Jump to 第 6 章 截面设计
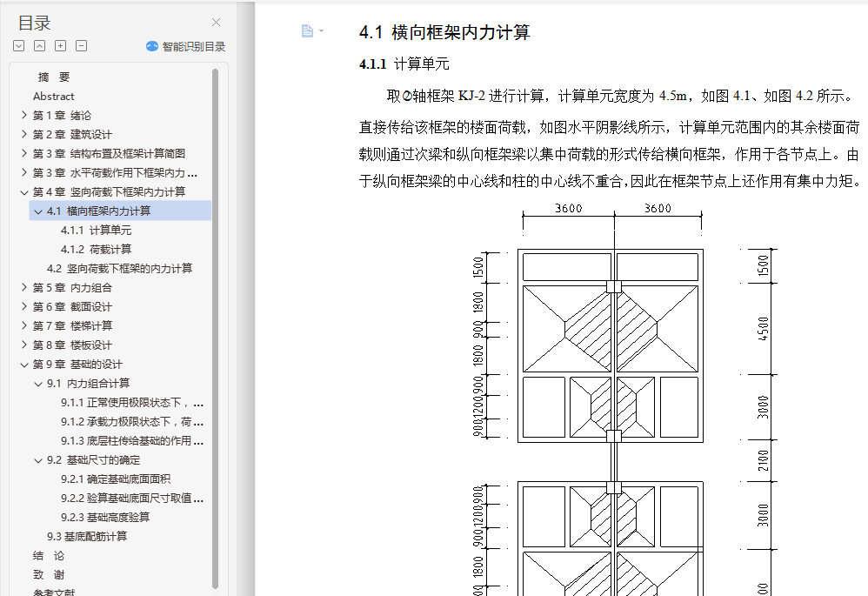The width and height of the screenshot is (868, 596). (x=72, y=306)
